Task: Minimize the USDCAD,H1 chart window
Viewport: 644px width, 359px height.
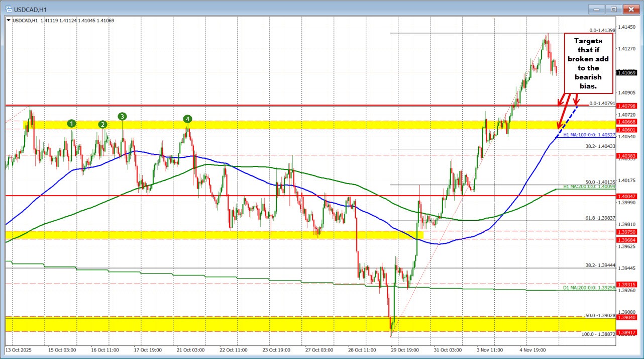Action: pos(596,9)
